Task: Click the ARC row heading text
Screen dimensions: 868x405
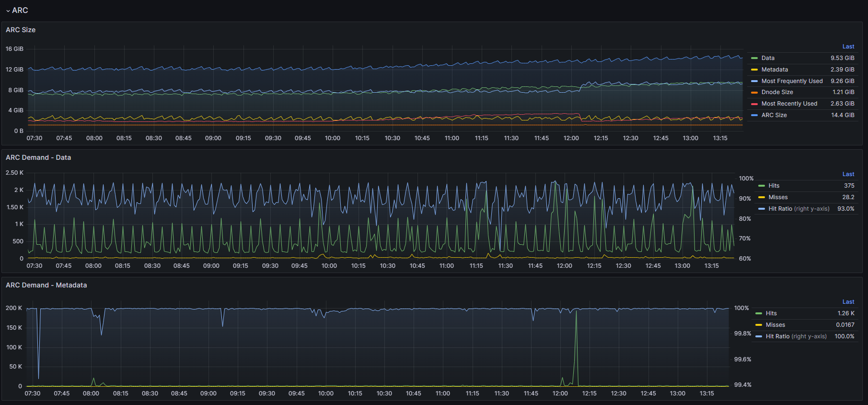Action: coord(20,11)
